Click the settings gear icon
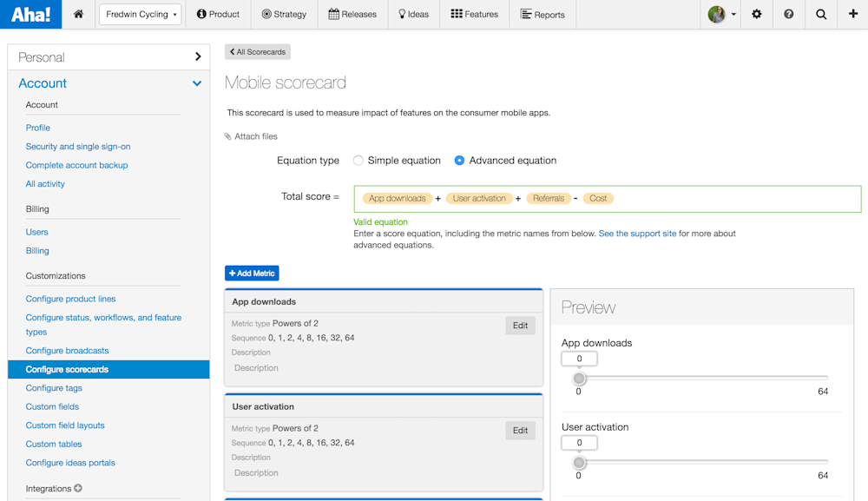Viewport: 868px width, 501px height. click(x=756, y=14)
